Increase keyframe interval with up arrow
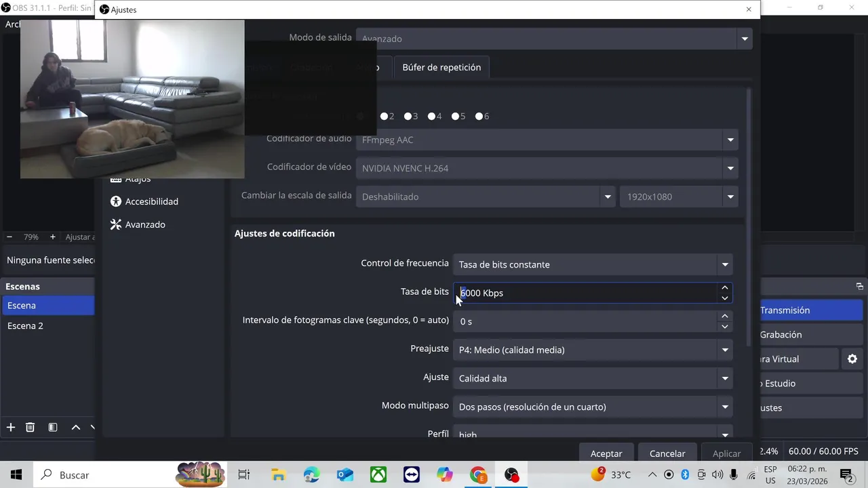Viewport: 868px width, 488px height. click(725, 317)
